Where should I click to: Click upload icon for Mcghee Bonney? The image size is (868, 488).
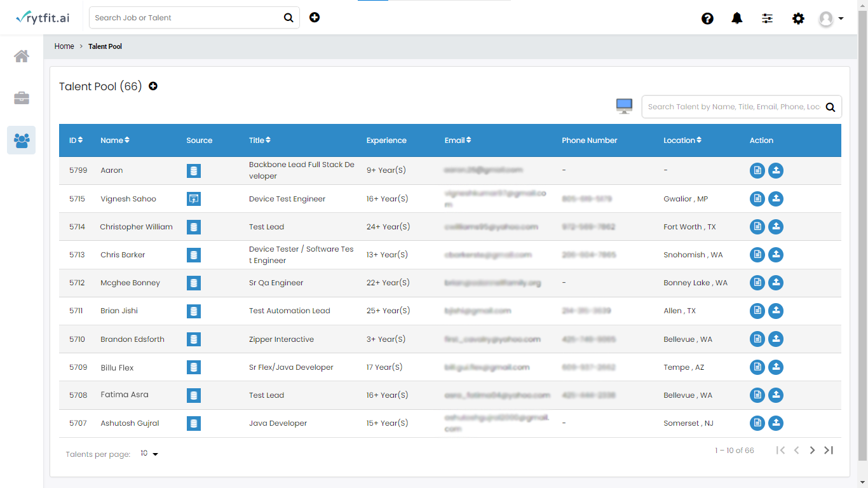[776, 283]
